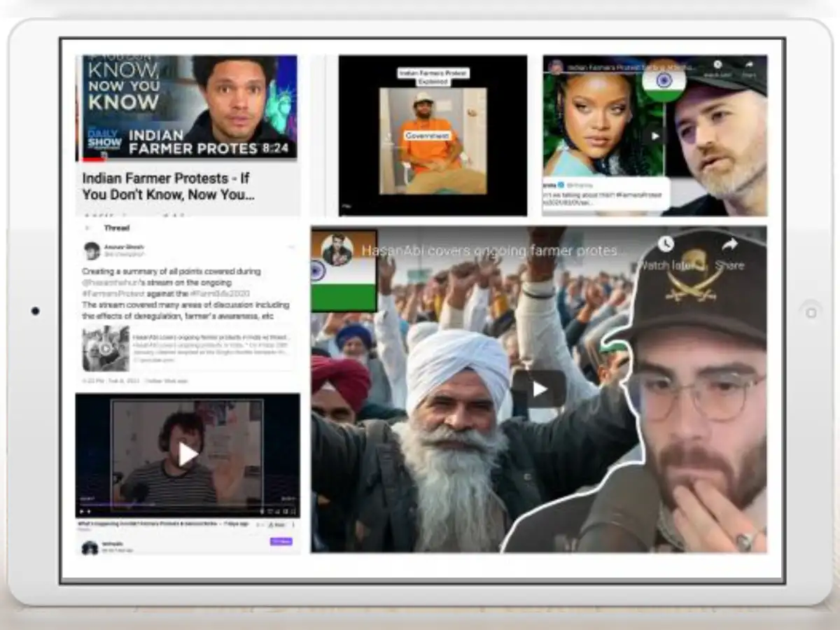This screenshot has width=840, height=630.
Task: Share the HasanAbi farmer protest video
Action: 730,245
